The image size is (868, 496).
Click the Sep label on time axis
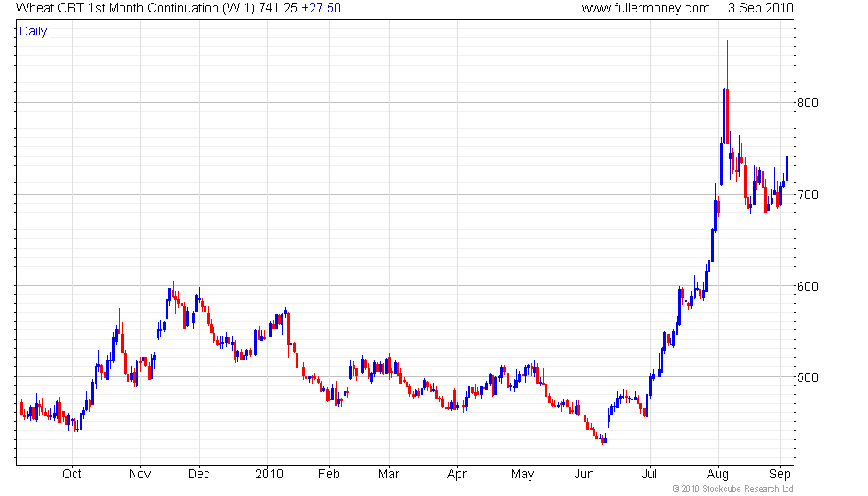click(x=780, y=475)
